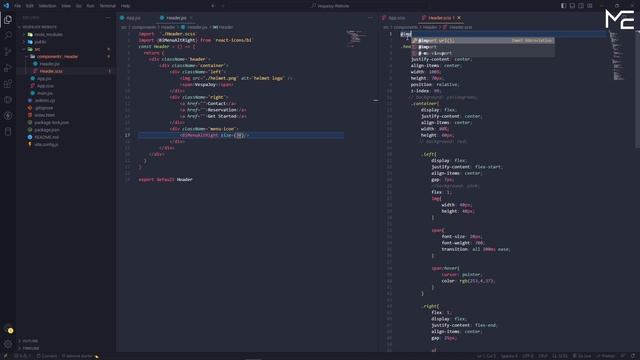Open notifications bell in status bar
Viewport: 640px width, 360px height.
click(633, 356)
